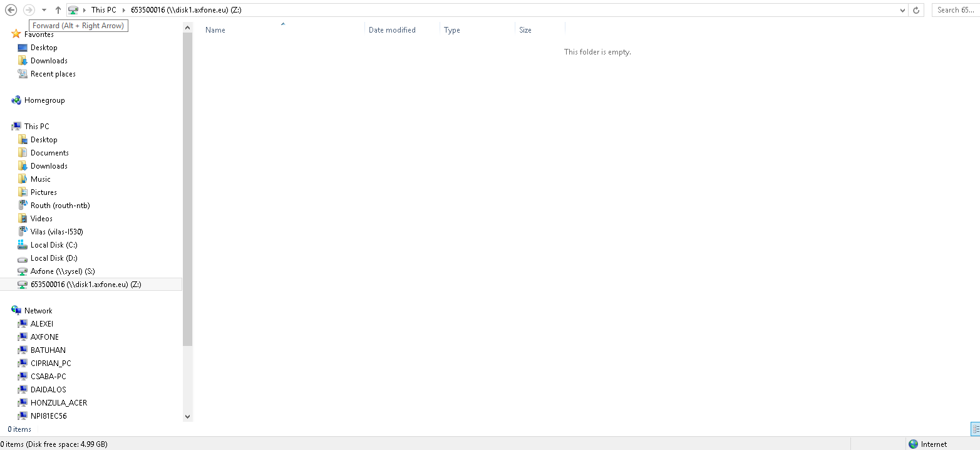
Task: Click the search box field
Action: click(955, 10)
